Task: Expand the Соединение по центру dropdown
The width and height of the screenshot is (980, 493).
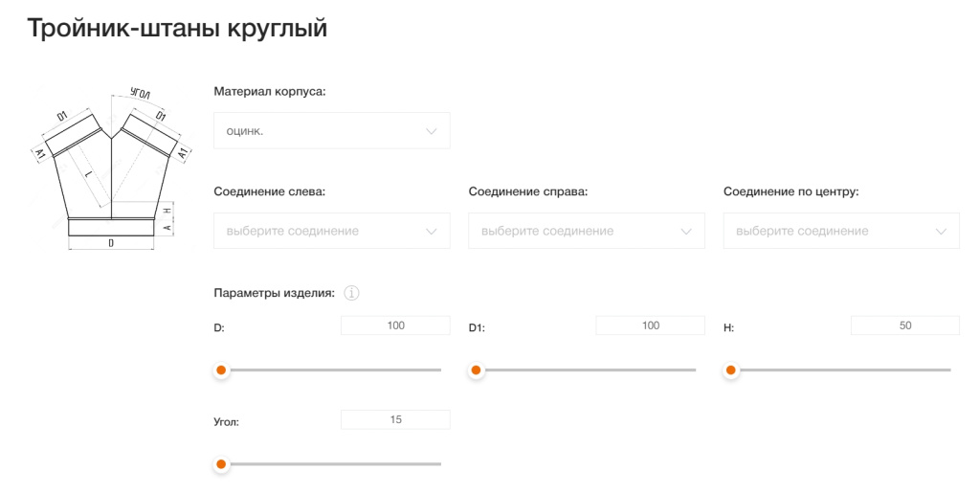Action: pyautogui.click(x=840, y=231)
